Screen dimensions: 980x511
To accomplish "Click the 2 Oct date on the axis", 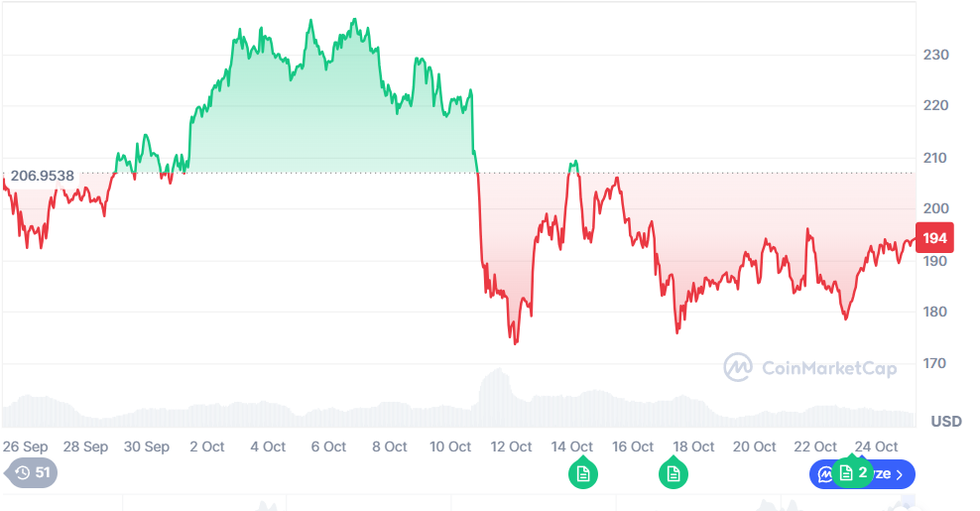I will pos(206,447).
